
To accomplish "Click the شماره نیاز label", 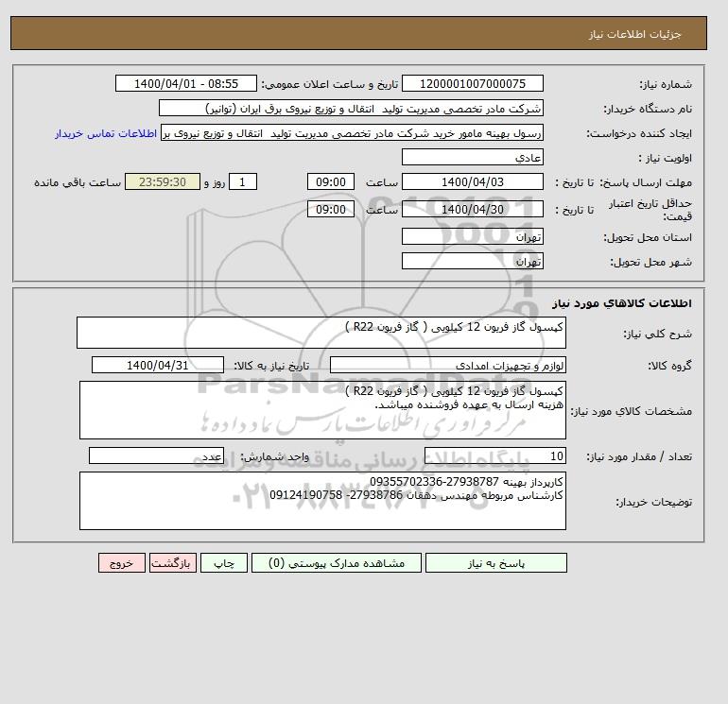I will coord(666,84).
